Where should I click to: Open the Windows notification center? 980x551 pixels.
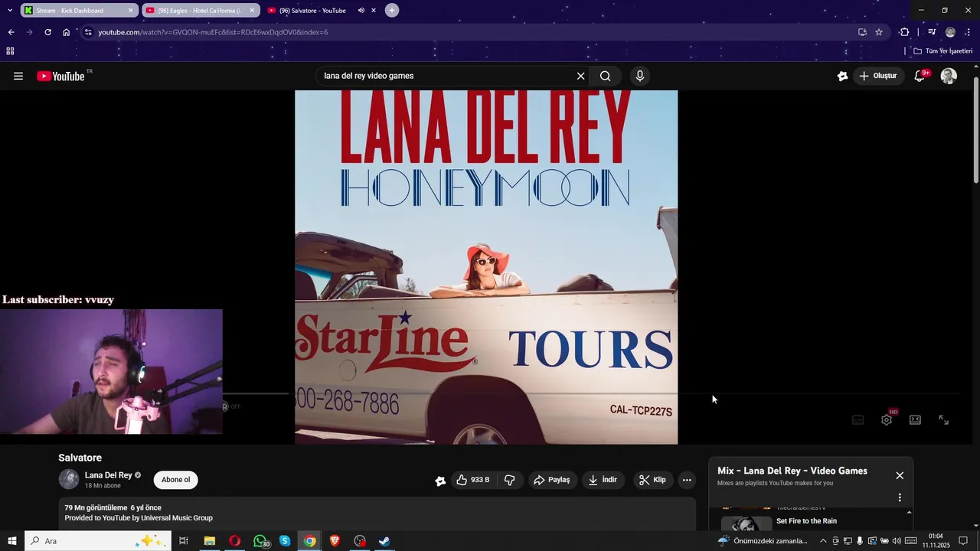point(963,541)
